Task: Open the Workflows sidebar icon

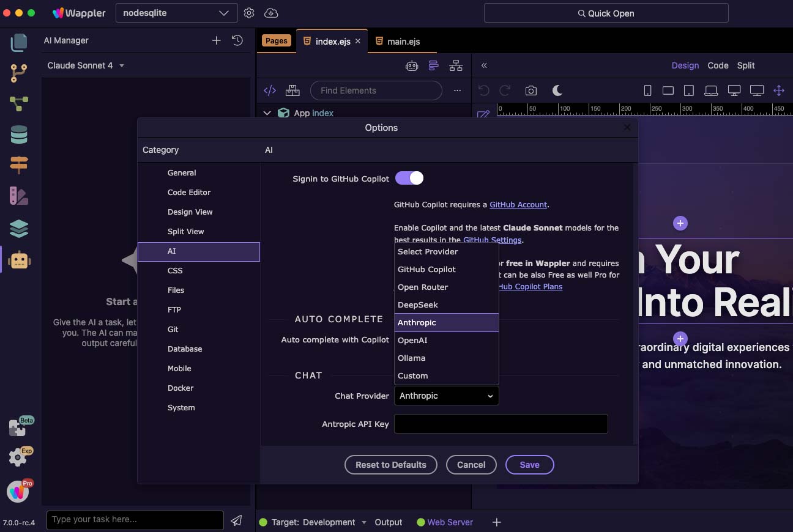Action: click(x=19, y=104)
